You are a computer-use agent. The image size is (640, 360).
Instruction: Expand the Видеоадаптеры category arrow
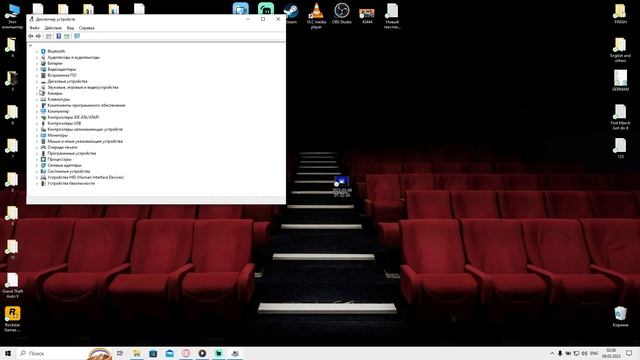(x=37, y=69)
